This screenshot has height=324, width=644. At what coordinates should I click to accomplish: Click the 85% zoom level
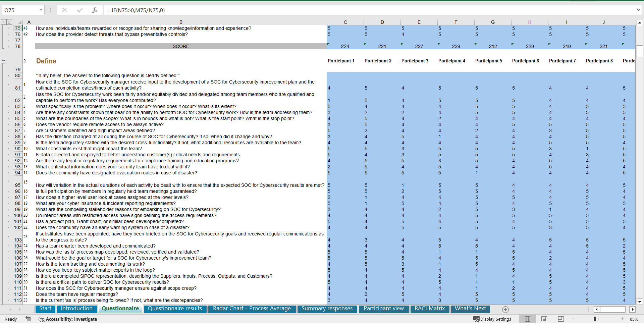pyautogui.click(x=634, y=319)
